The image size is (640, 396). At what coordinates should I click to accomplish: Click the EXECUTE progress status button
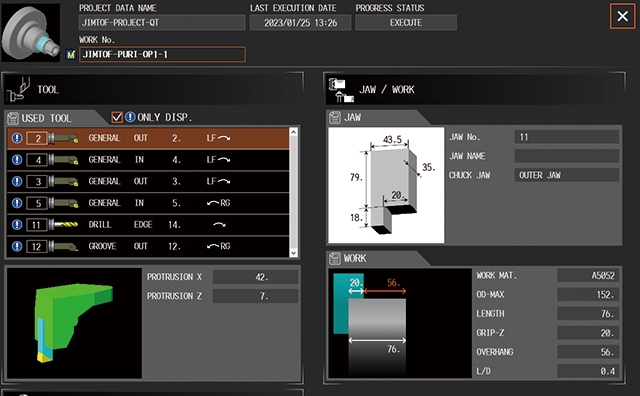406,22
